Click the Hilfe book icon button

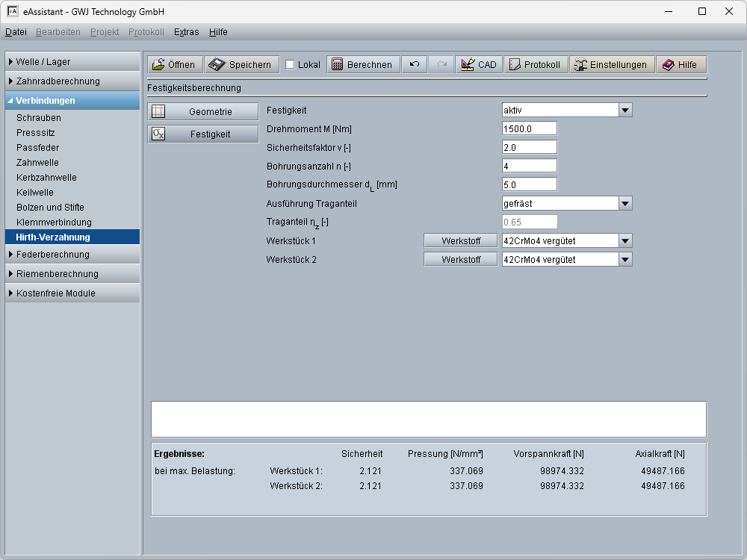point(681,65)
